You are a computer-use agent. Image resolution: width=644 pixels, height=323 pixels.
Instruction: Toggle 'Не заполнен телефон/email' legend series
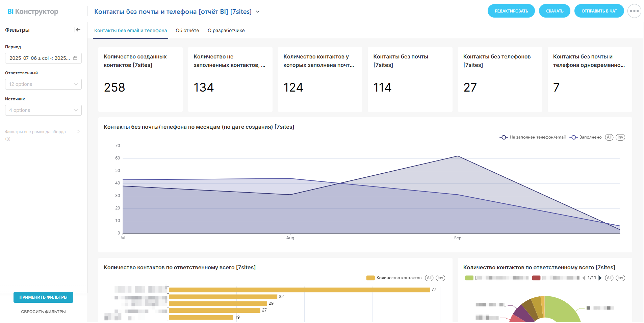pos(533,137)
